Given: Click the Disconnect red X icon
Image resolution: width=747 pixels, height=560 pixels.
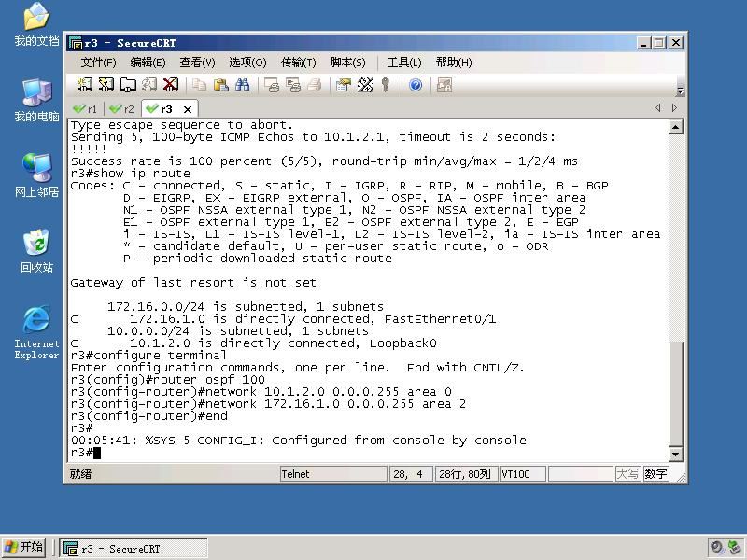Looking at the screenshot, I should [x=171, y=85].
